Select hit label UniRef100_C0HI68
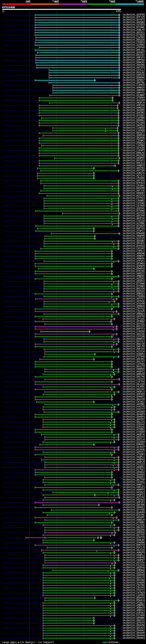 [x=134, y=331]
